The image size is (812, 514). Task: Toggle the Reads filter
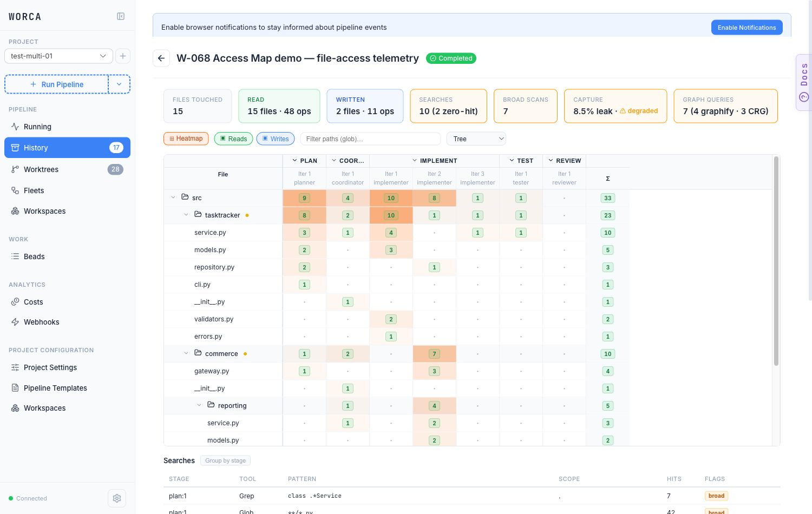coord(233,139)
